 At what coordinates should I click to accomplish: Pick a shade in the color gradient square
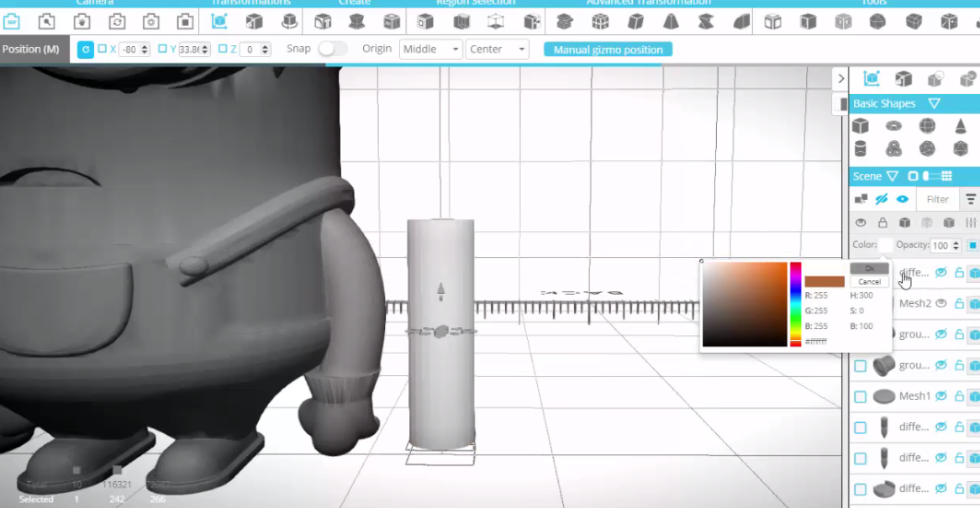(745, 304)
